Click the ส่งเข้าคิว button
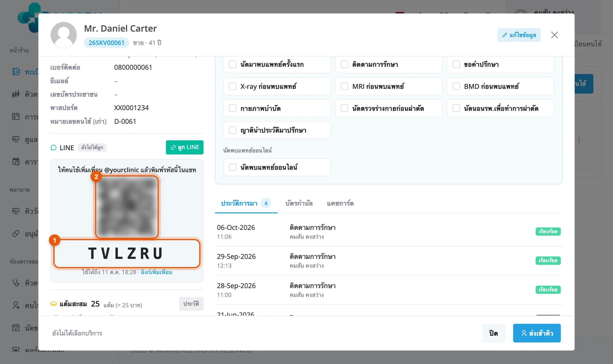 click(537, 333)
